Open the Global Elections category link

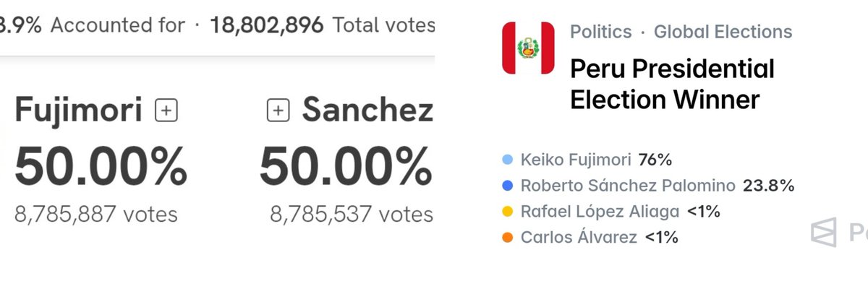coord(723,32)
